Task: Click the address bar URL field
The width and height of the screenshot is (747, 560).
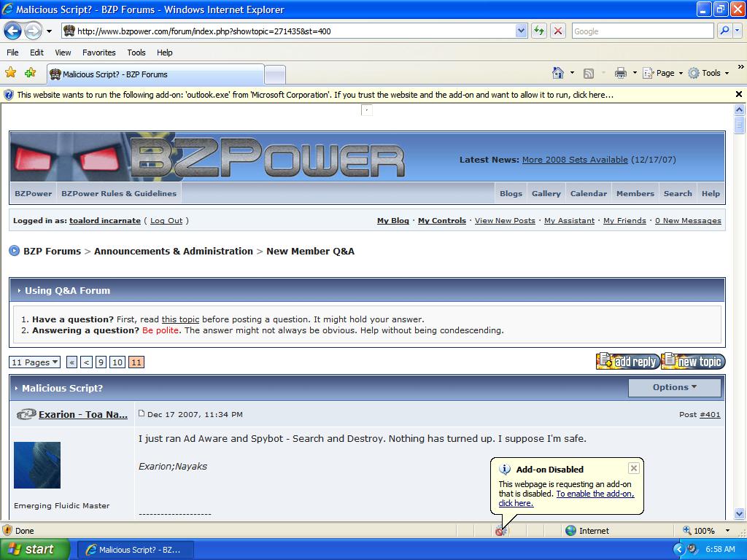Action: point(288,31)
